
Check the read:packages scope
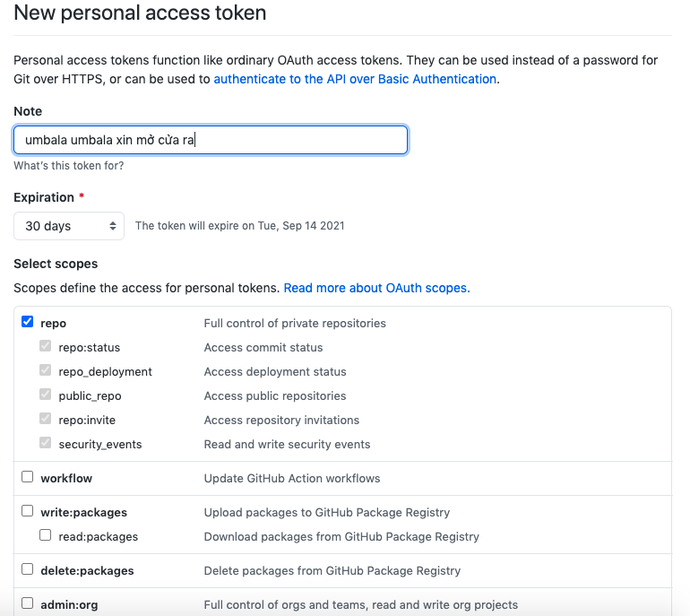pos(45,535)
